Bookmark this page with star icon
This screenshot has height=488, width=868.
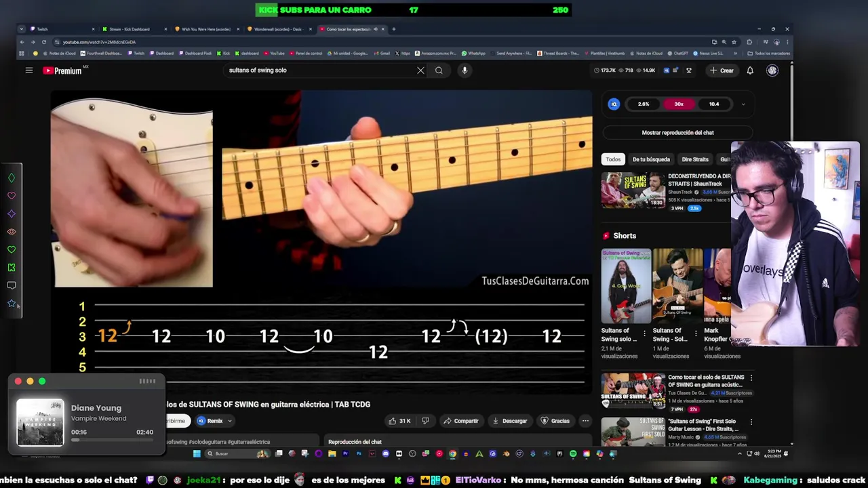(x=734, y=42)
